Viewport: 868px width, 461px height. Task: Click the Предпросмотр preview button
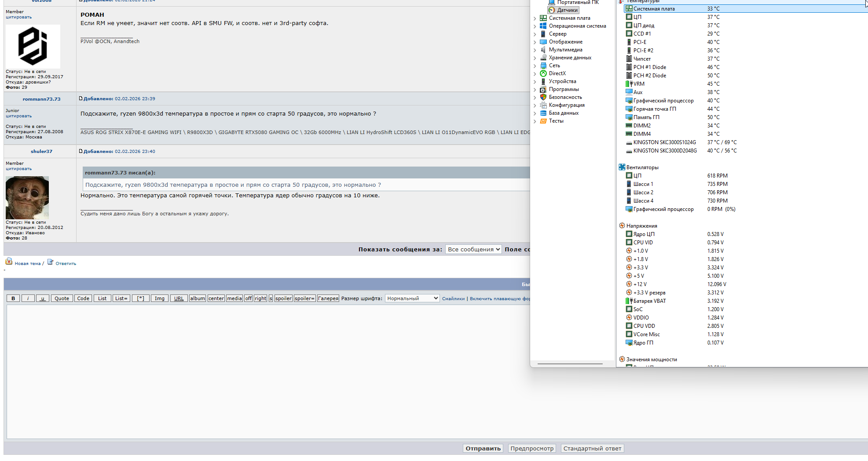pos(532,448)
